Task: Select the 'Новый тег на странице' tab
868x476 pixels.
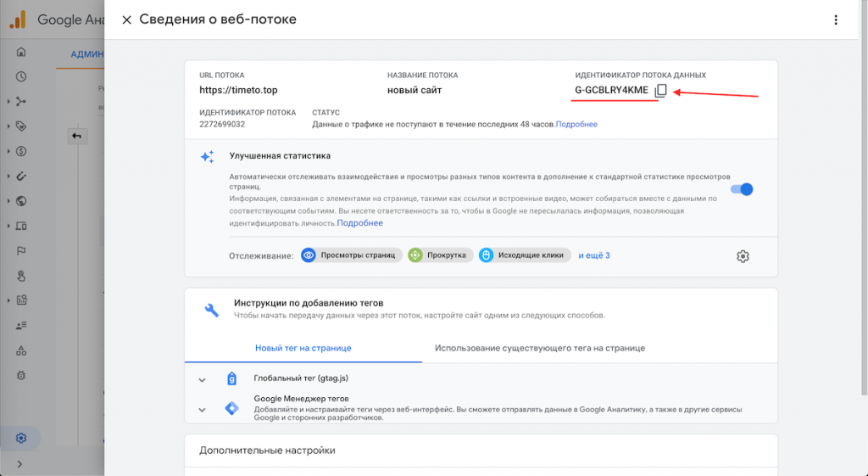Action: pos(303,348)
